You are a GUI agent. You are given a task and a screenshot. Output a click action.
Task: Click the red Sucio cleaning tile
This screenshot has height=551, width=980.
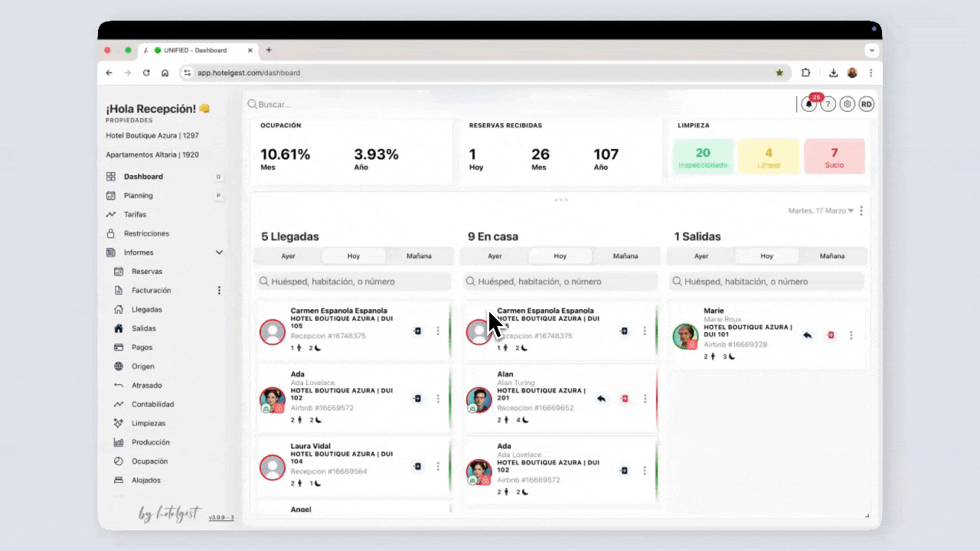[x=834, y=156]
